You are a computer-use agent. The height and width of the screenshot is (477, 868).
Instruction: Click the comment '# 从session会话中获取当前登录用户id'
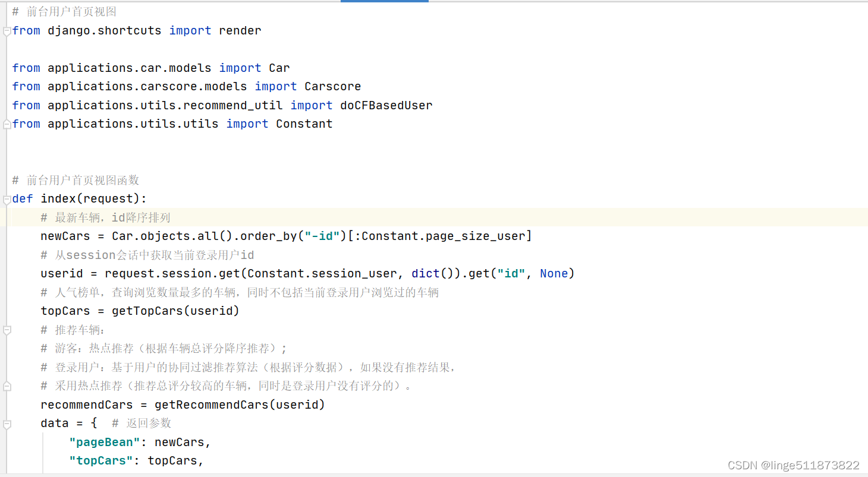tap(147, 255)
